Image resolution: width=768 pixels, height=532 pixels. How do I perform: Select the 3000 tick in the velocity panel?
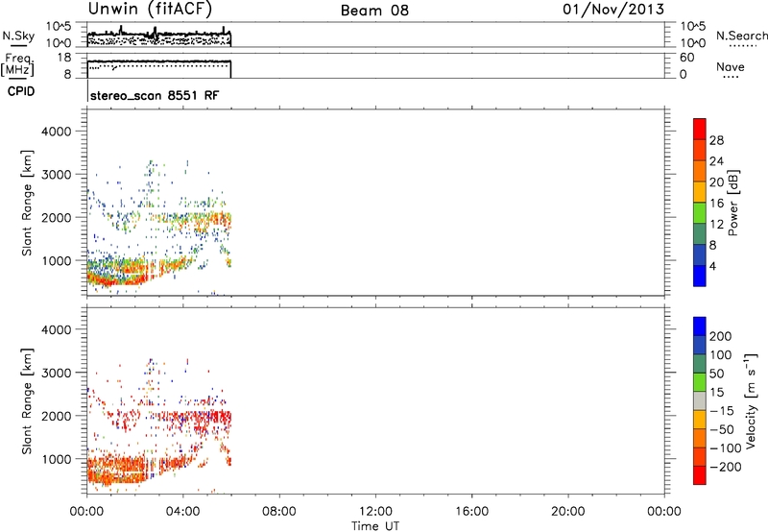(56, 373)
